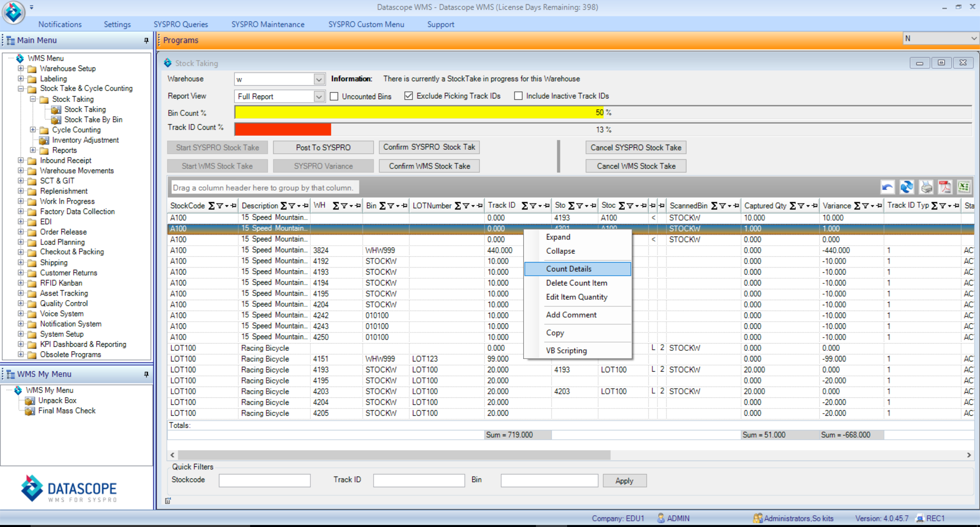Choose Count Details from the context menu
The height and width of the screenshot is (527, 980).
[569, 269]
